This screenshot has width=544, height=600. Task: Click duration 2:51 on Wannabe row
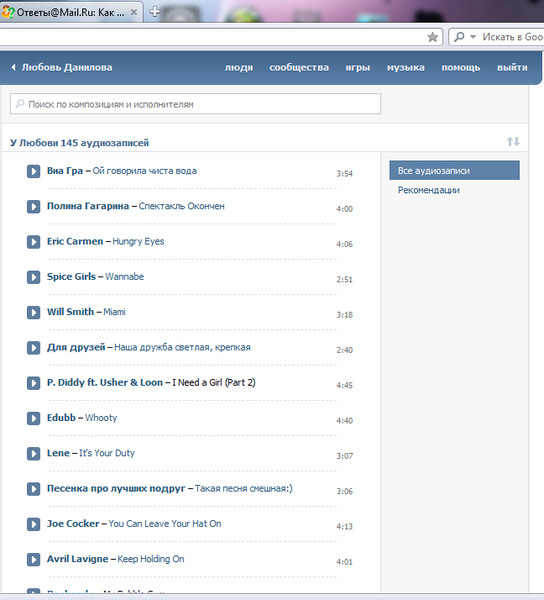pyautogui.click(x=344, y=280)
